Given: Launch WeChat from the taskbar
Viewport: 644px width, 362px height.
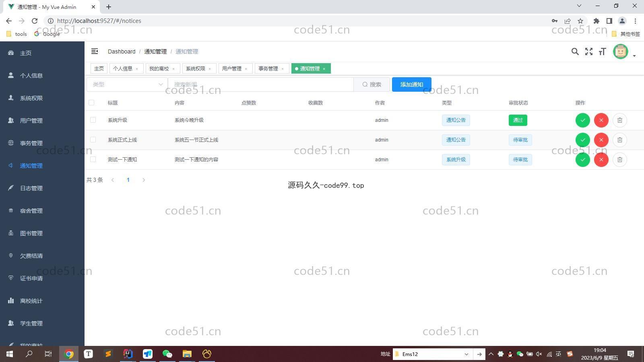Looking at the screenshot, I should coord(167,354).
